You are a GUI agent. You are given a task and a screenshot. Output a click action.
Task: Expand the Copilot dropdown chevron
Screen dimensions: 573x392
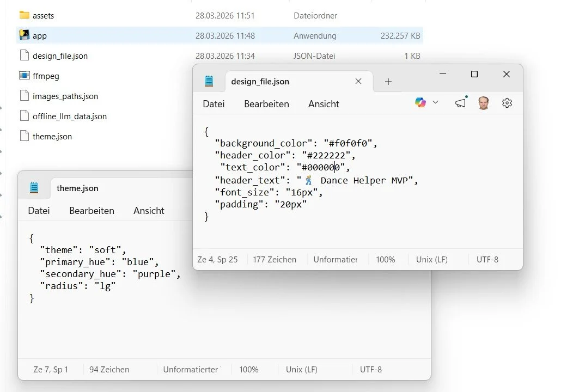(x=435, y=102)
